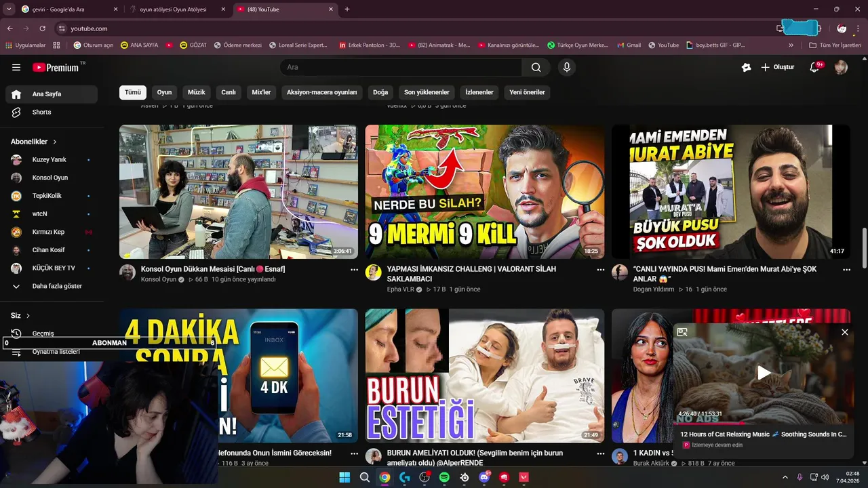868x488 pixels.
Task: Open more options for BURUN AMELİYATI video
Action: click(x=600, y=453)
